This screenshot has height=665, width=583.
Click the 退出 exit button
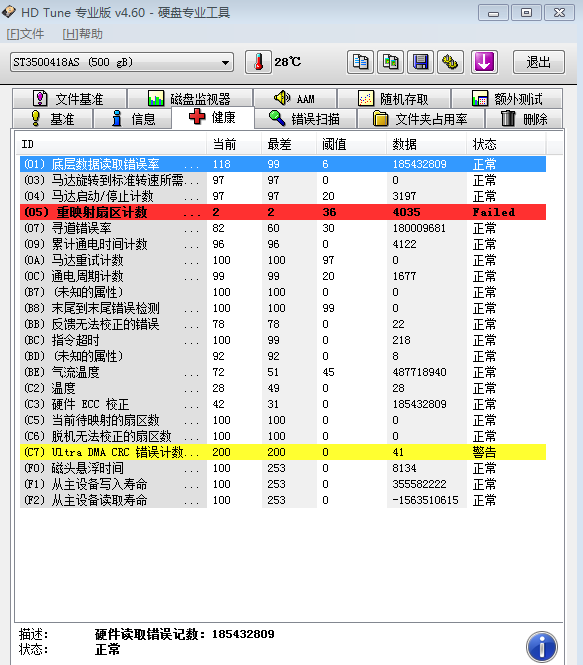coord(538,62)
